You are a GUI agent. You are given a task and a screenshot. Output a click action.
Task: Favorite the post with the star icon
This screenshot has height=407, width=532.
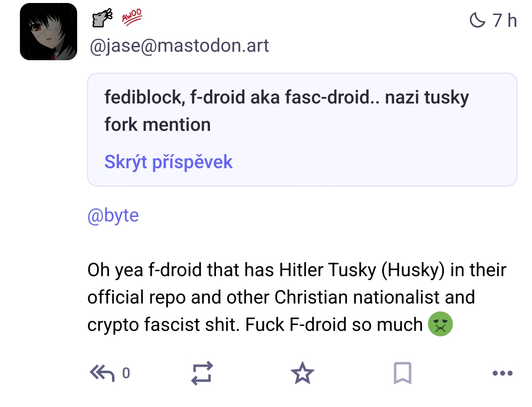click(x=302, y=373)
